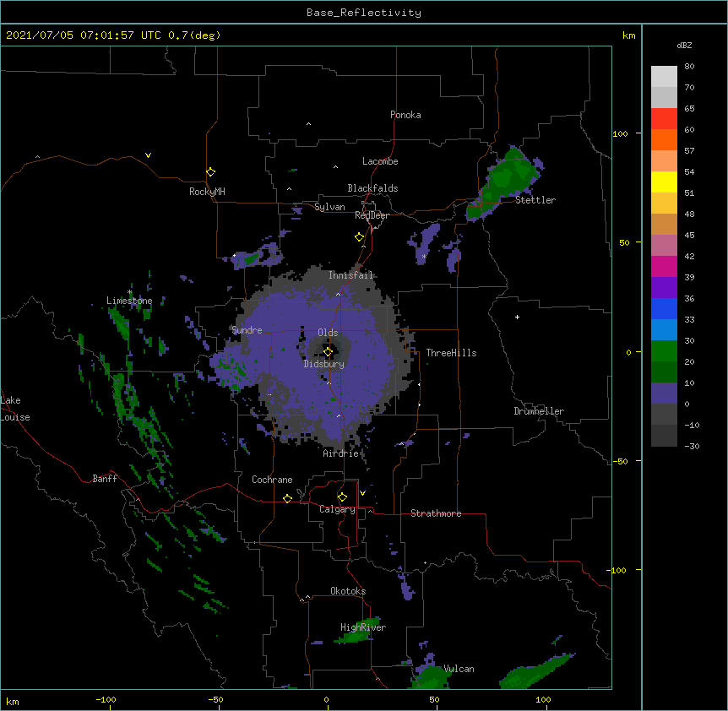Click the ThreeHills city label
Image resolution: width=728 pixels, height=711 pixels.
click(x=451, y=353)
